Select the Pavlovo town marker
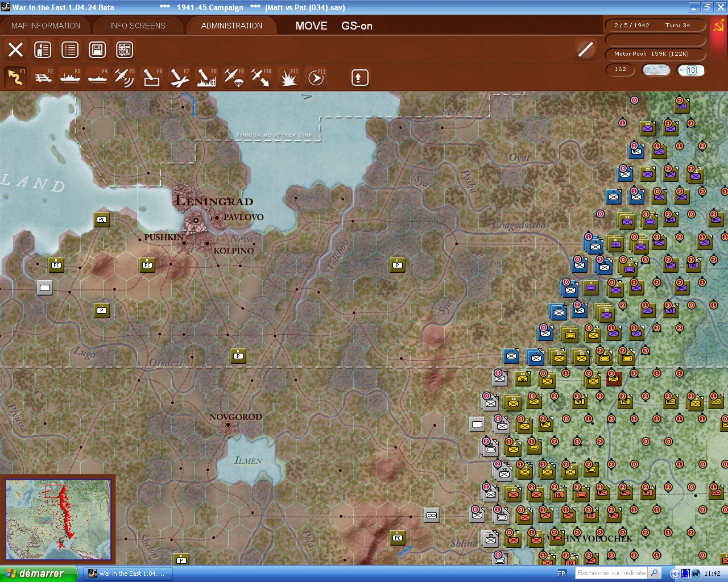The height and width of the screenshot is (582, 728). point(217,217)
